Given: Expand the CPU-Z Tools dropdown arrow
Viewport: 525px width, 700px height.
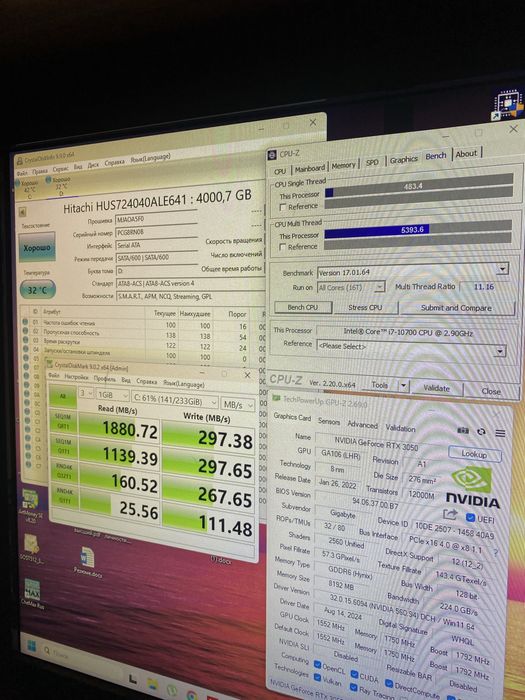Looking at the screenshot, I should coord(403,385).
